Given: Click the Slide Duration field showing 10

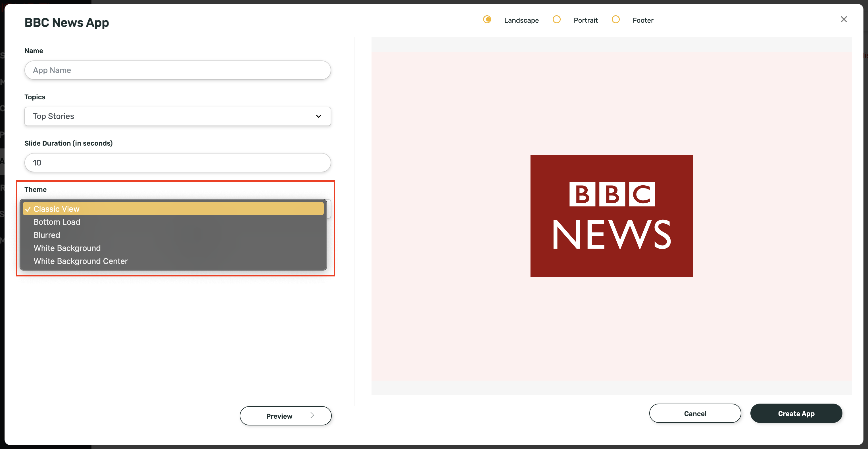Looking at the screenshot, I should click(x=178, y=163).
